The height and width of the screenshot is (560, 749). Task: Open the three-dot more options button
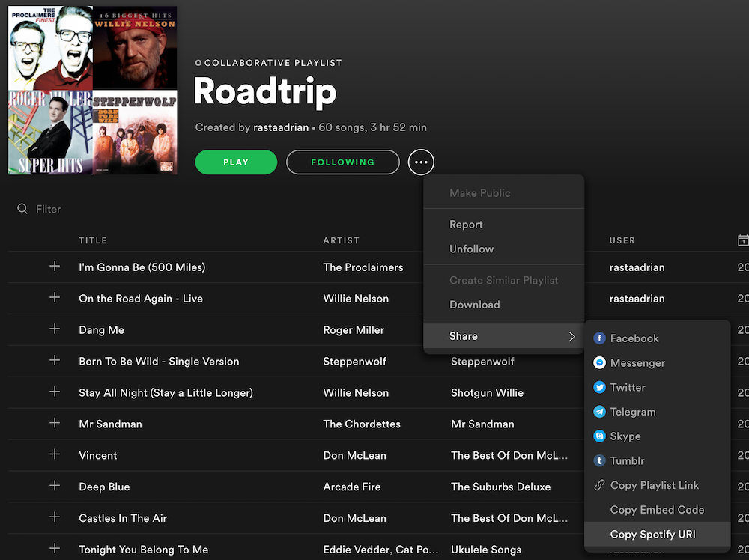(421, 162)
